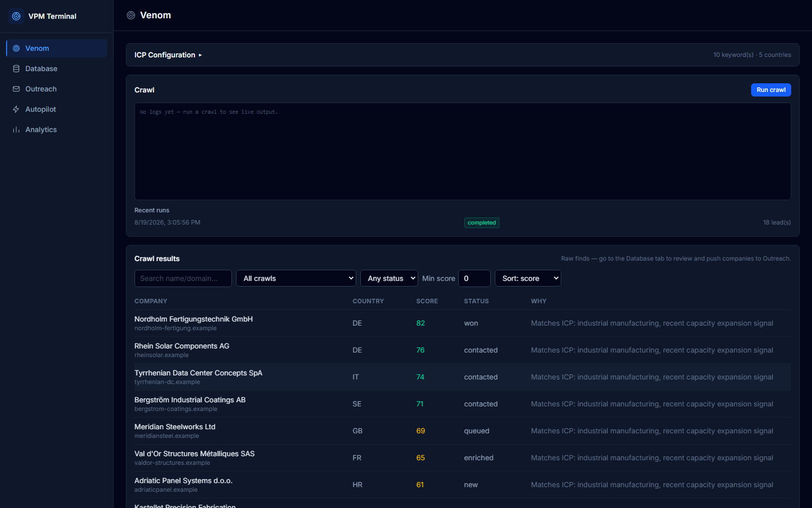Click the Analytics bar chart icon
Image resolution: width=812 pixels, height=508 pixels.
16,130
